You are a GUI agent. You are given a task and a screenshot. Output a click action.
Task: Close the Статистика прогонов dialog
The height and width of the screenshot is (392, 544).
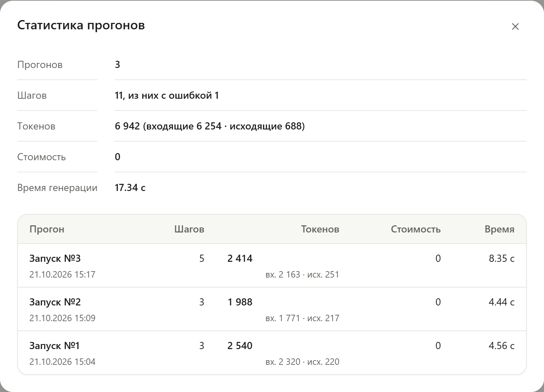click(515, 26)
